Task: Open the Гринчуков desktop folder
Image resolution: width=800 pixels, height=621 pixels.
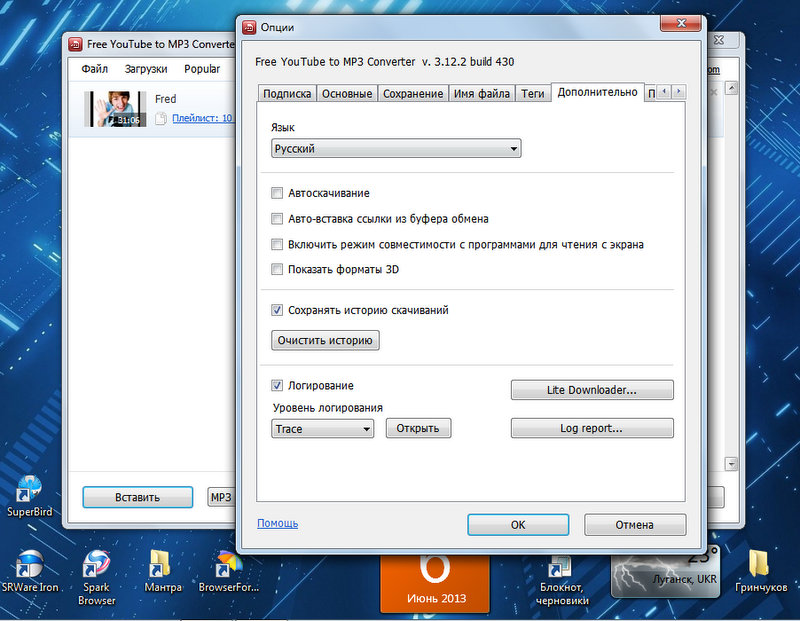Action: coord(761,570)
